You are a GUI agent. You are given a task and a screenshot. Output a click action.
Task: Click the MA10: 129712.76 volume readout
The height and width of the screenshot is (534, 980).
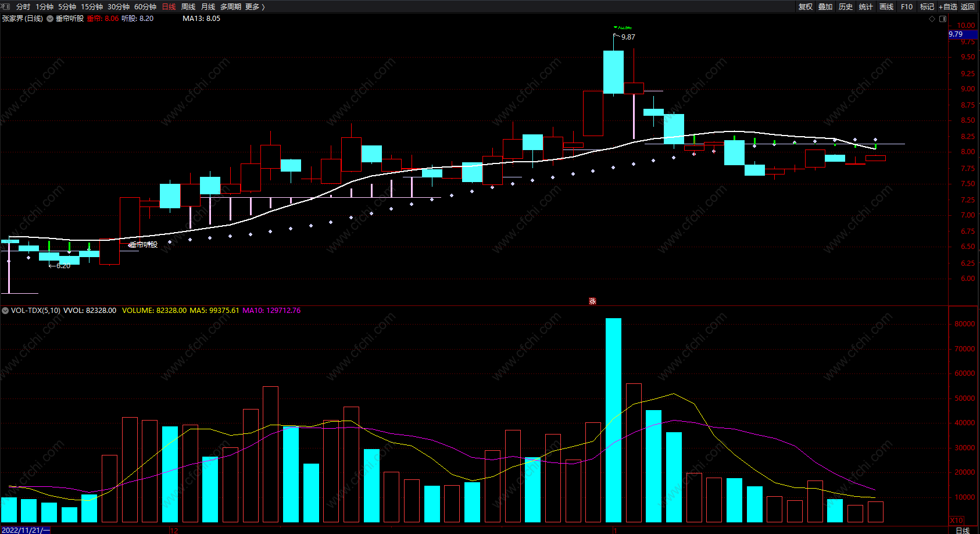tap(271, 311)
